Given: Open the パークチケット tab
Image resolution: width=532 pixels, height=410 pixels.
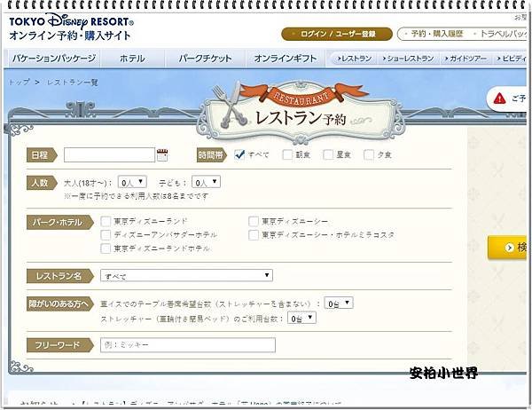Looking at the screenshot, I should pyautogui.click(x=206, y=59).
